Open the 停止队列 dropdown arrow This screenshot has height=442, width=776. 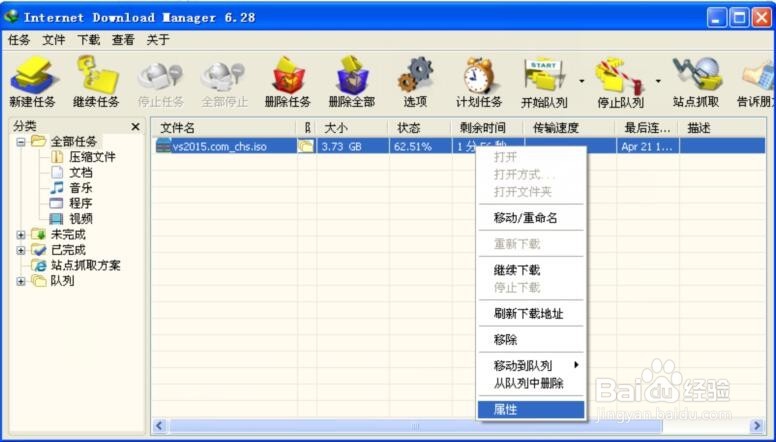[x=658, y=81]
